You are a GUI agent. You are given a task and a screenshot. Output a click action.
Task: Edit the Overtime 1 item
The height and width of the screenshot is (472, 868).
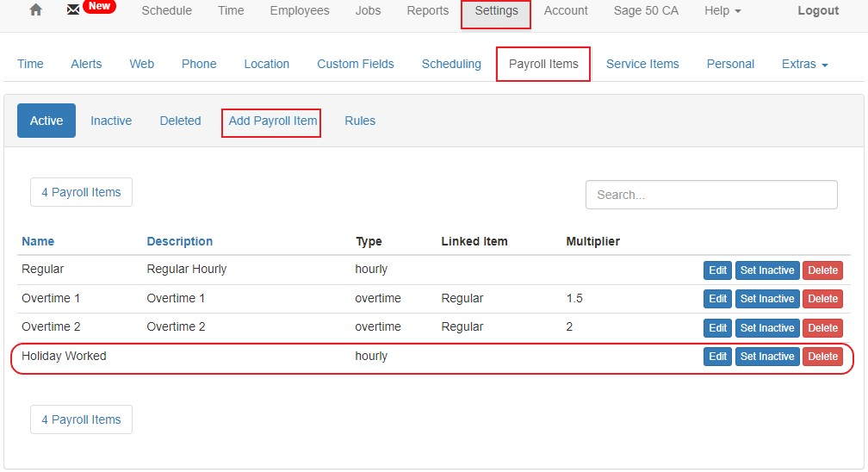(718, 299)
